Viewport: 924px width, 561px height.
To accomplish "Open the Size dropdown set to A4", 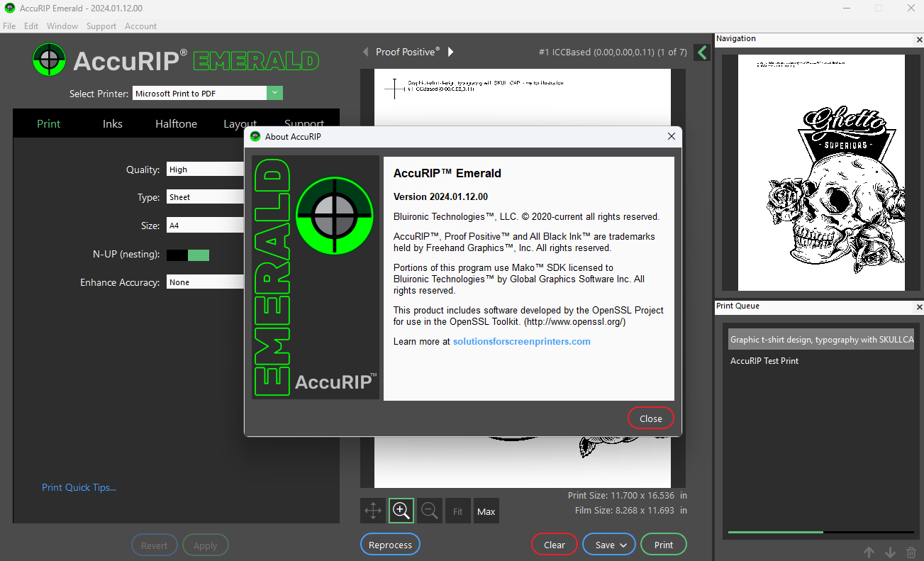I will coord(206,226).
